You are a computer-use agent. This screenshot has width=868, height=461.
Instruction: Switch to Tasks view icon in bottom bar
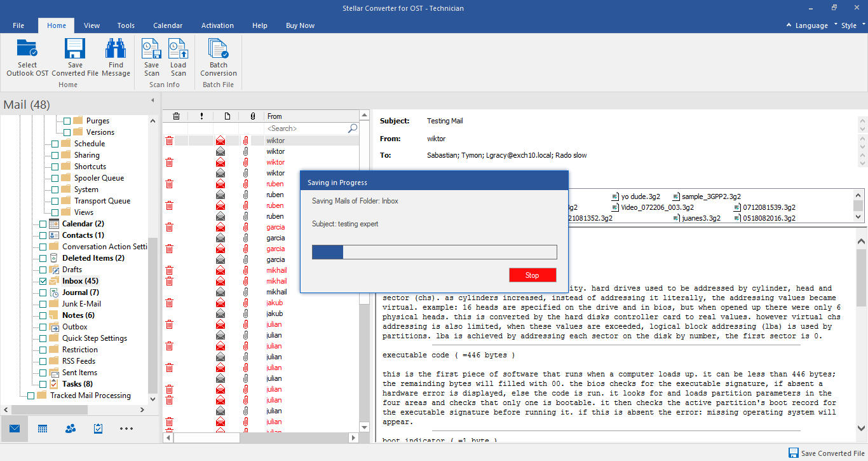pos(98,429)
